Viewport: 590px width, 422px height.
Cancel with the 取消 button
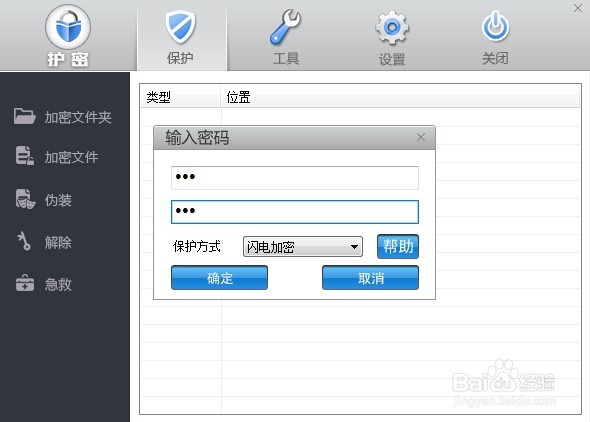(x=370, y=278)
